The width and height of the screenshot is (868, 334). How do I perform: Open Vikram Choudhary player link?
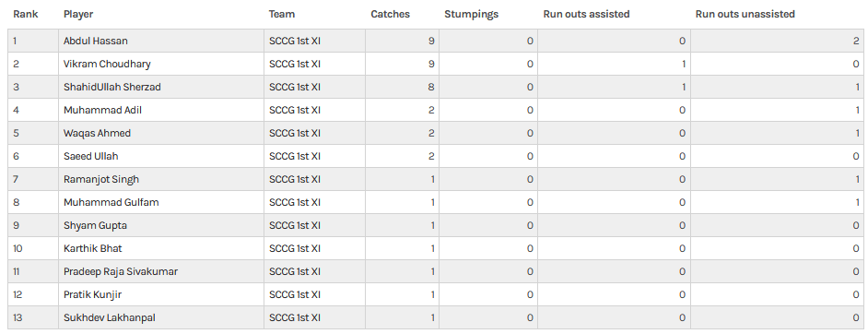pyautogui.click(x=107, y=65)
